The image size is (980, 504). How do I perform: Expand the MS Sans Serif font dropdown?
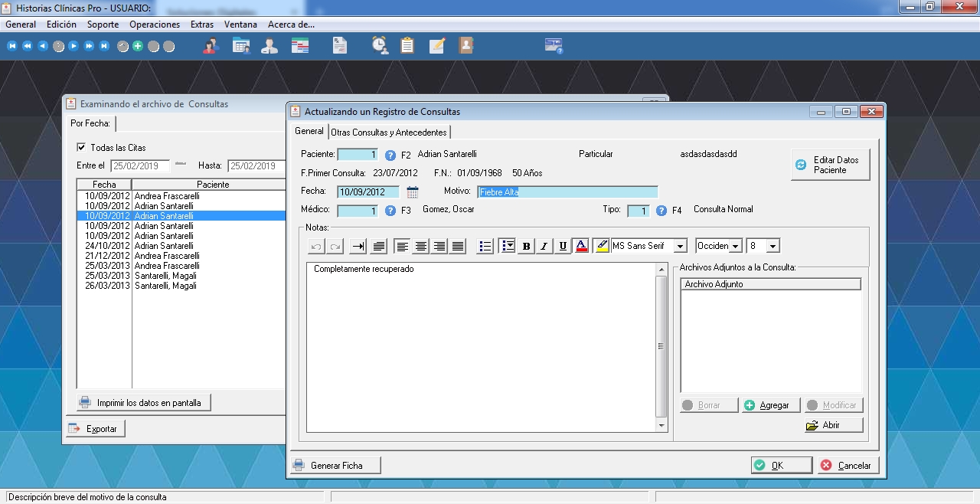click(680, 247)
